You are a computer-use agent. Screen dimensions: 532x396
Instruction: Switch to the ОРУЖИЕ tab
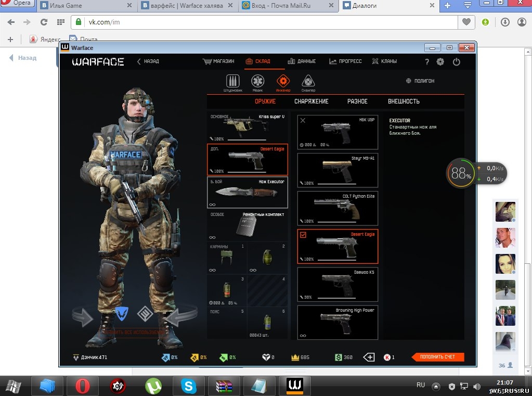[x=265, y=101]
